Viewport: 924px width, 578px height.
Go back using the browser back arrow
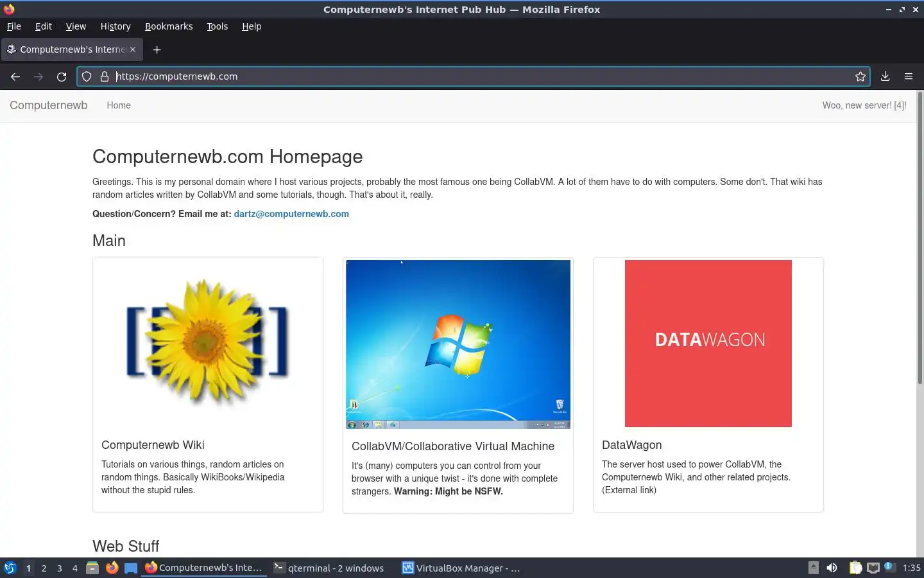15,76
